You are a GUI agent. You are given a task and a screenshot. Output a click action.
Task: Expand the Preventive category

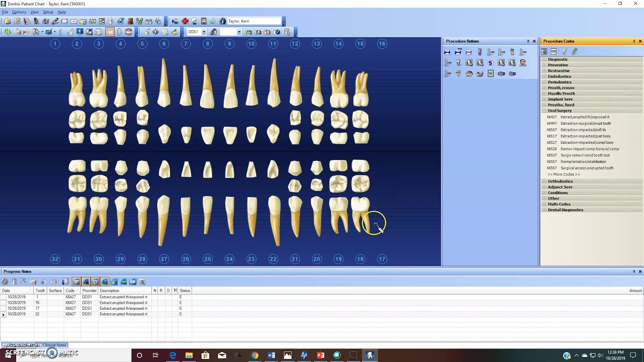(x=544, y=65)
